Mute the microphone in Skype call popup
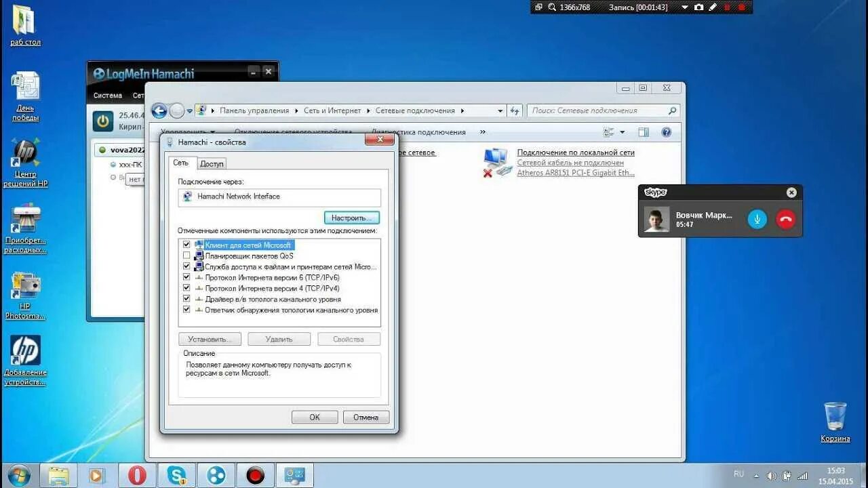This screenshot has height=488, width=868. (757, 219)
